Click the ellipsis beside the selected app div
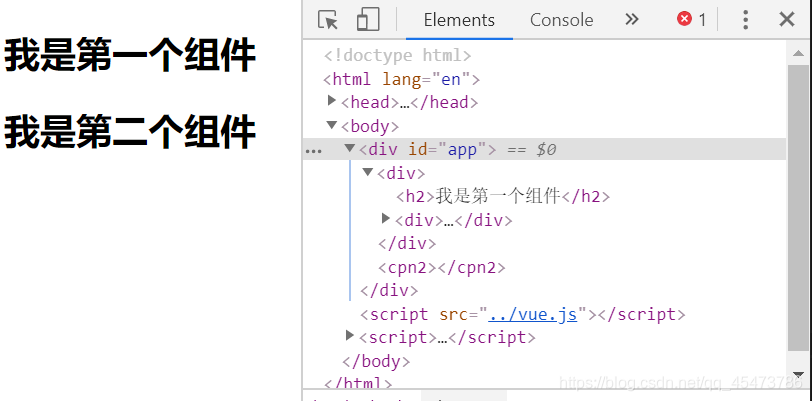Screen dimensions: 812x401 pyautogui.click(x=313, y=152)
